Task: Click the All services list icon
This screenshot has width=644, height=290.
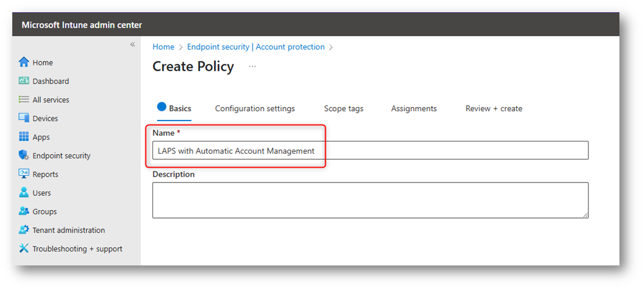Action: click(24, 99)
